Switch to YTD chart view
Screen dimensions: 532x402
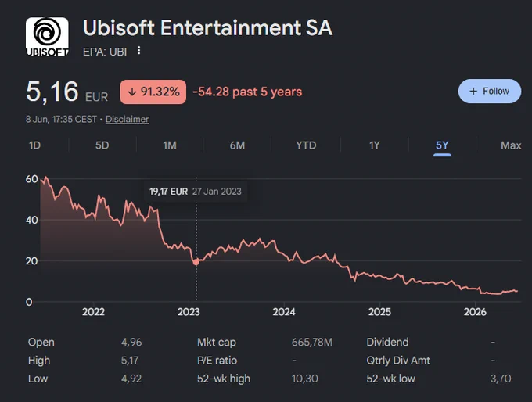pos(306,145)
